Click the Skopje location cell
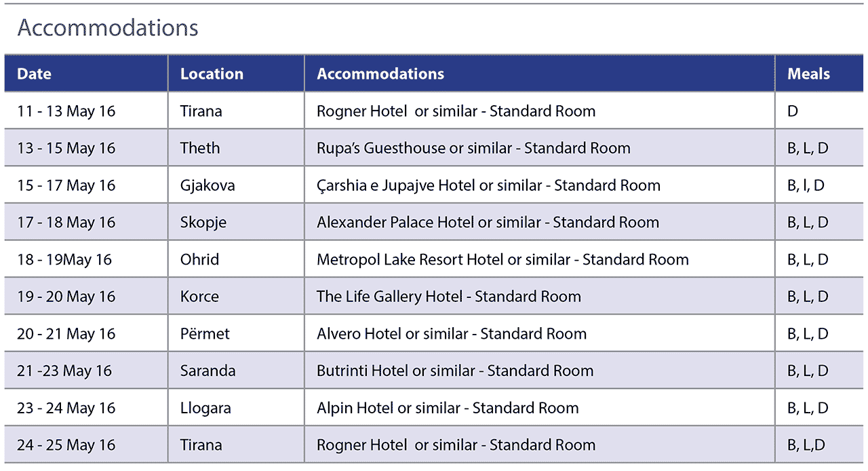This screenshot has width=868, height=471. click(x=203, y=223)
